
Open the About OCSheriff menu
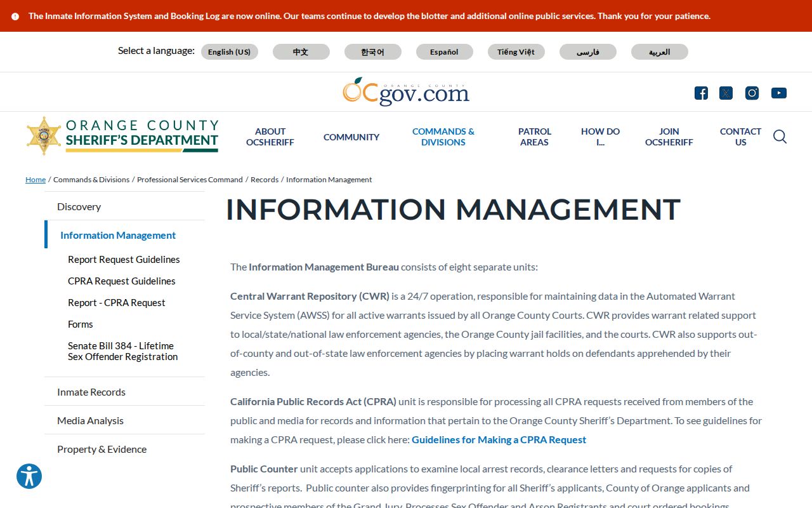[x=270, y=137]
